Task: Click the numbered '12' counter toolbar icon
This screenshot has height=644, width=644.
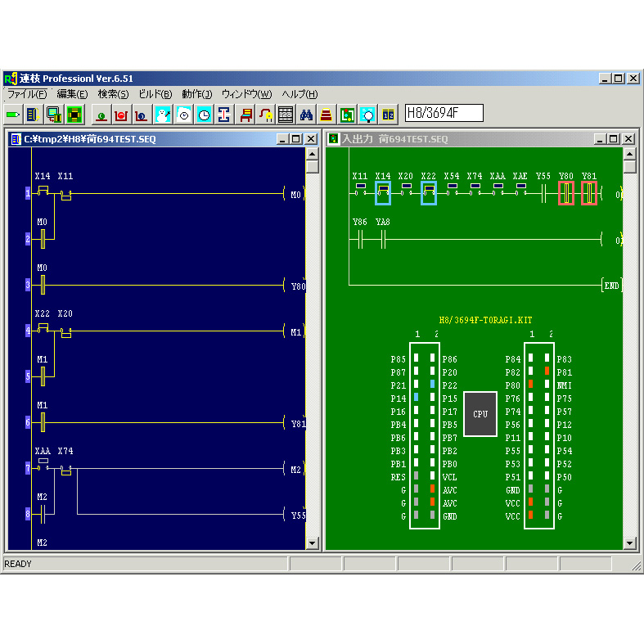Action: [x=389, y=115]
